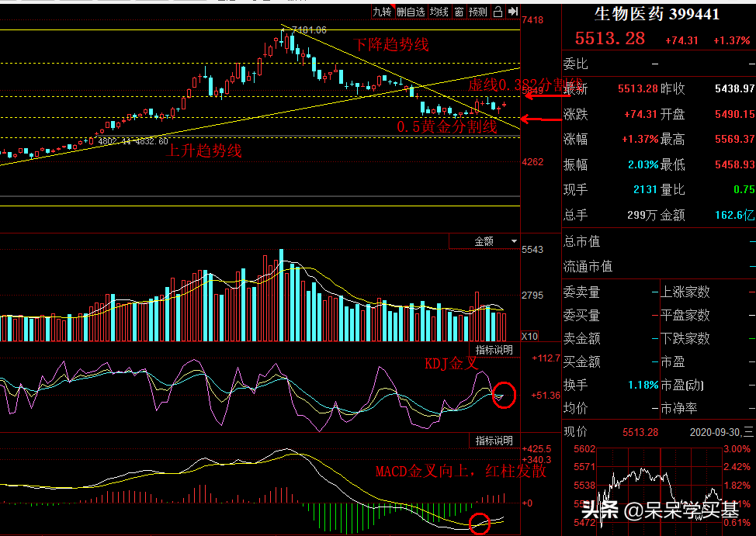Open 指标说明 above the KDJ chart
The width and height of the screenshot is (756, 536).
point(494,350)
